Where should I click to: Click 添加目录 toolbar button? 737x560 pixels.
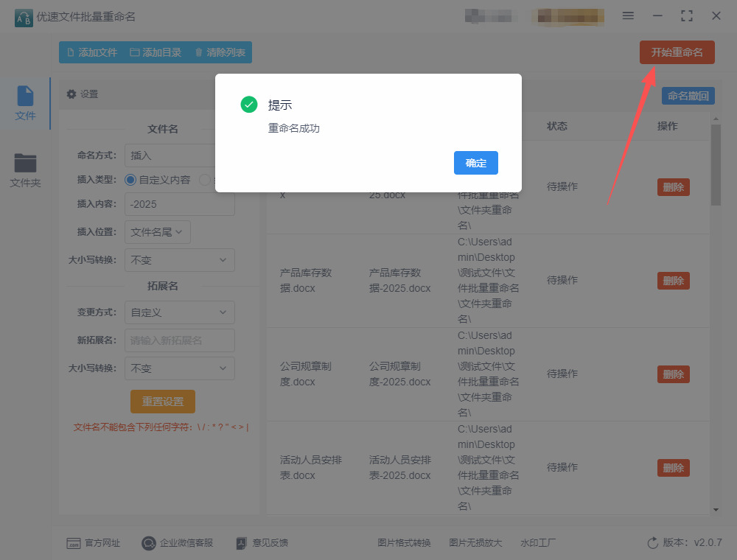coord(156,52)
